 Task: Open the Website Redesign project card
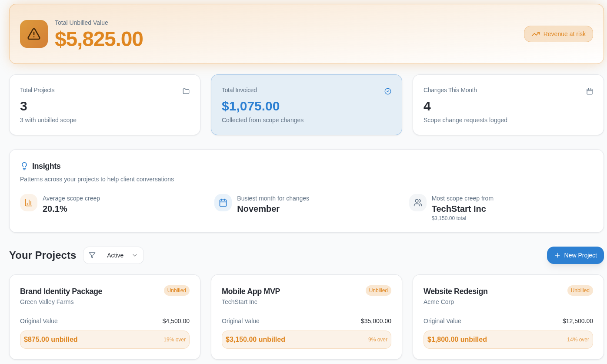(508, 317)
